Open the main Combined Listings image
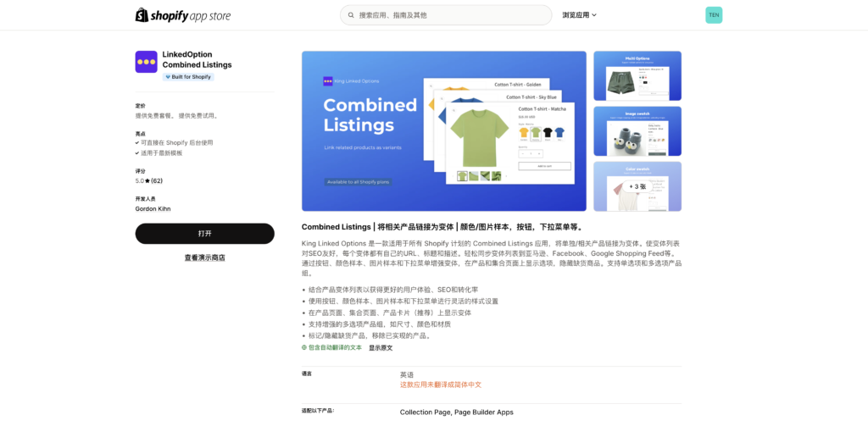This screenshot has height=426, width=868. tap(444, 131)
